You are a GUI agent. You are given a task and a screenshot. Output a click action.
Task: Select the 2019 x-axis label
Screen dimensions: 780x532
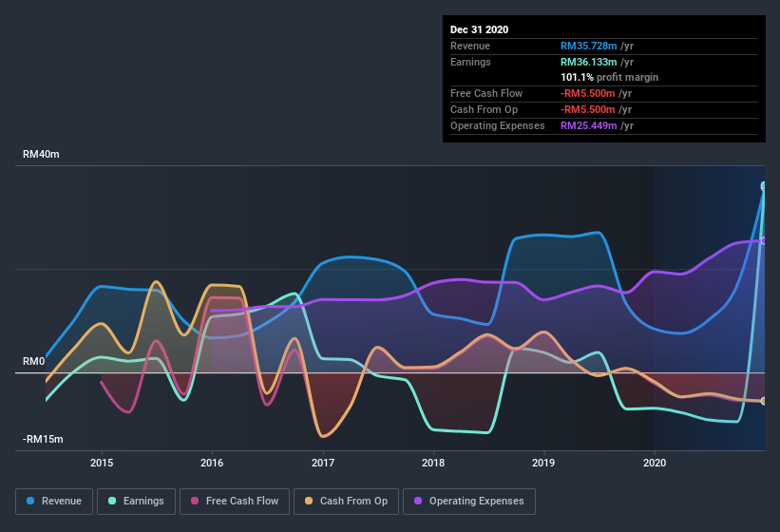[x=543, y=463]
